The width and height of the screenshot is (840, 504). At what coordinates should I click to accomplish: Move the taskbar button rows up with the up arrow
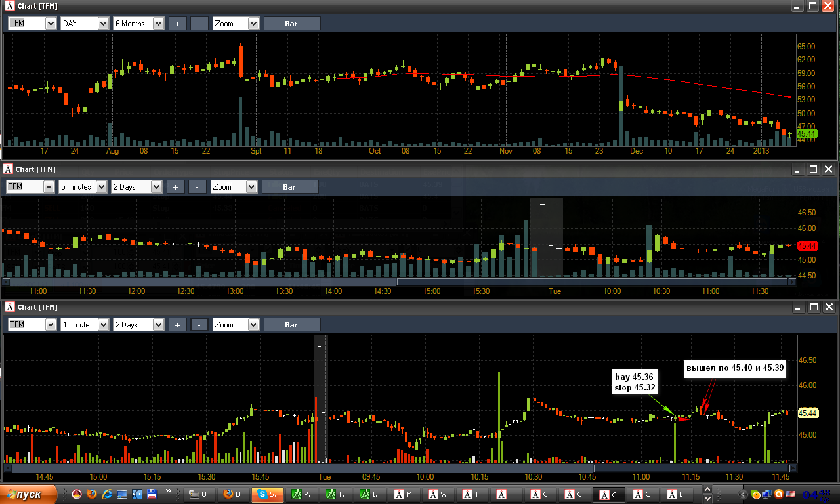[707, 490]
